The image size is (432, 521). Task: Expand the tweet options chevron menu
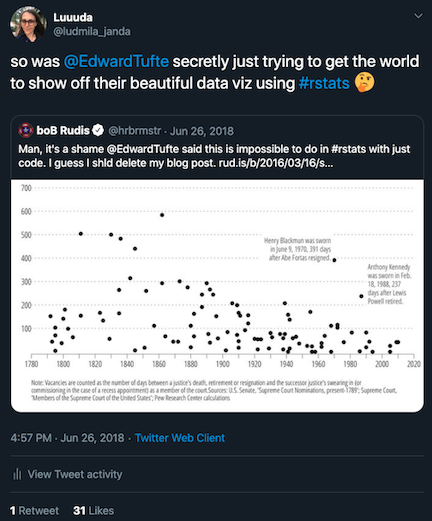click(418, 16)
